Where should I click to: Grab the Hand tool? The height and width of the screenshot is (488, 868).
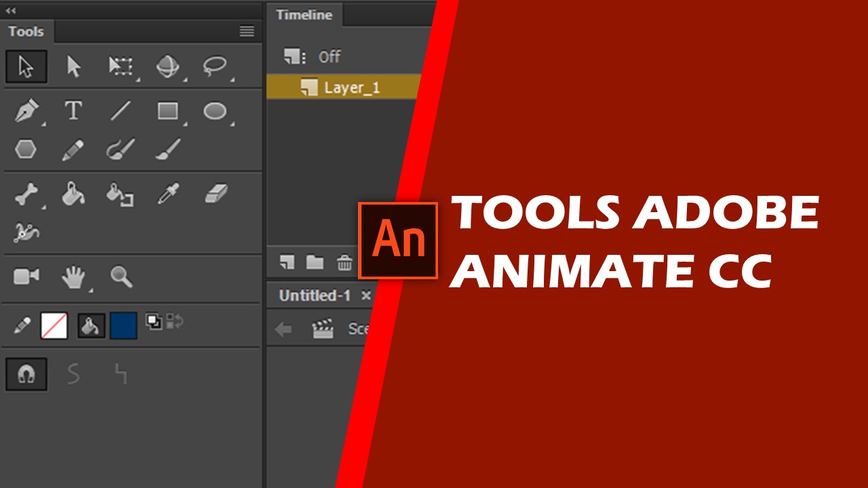click(x=75, y=274)
